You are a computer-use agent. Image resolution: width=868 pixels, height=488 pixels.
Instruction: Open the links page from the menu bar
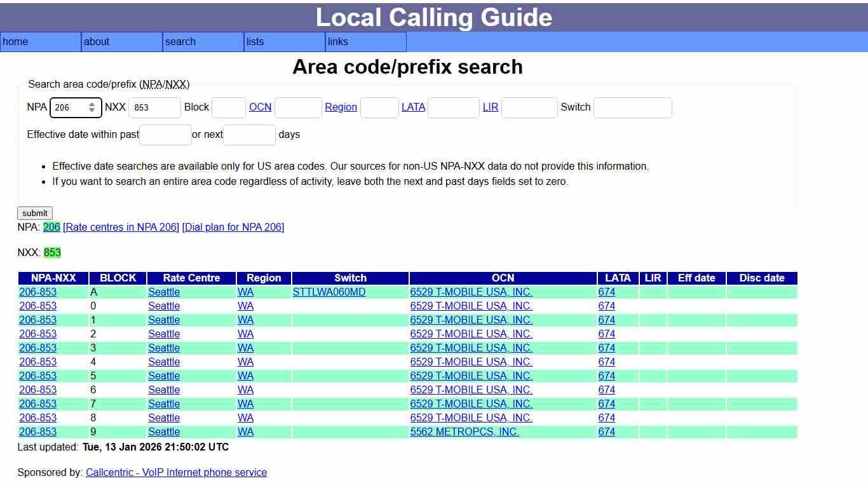tap(337, 42)
